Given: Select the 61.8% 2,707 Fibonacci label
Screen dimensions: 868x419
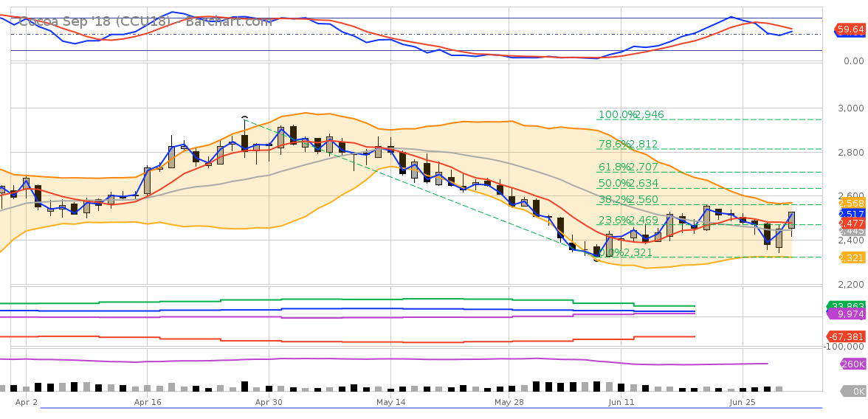Looking at the screenshot, I should click(628, 167).
